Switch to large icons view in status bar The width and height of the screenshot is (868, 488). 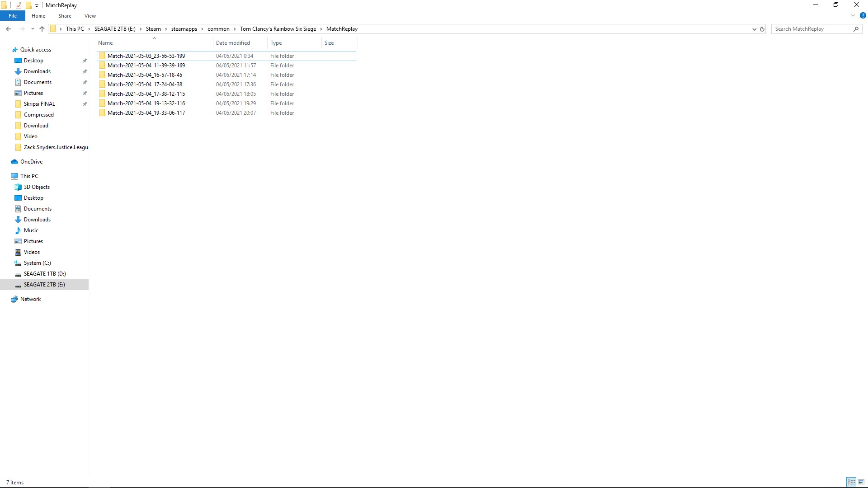861,482
